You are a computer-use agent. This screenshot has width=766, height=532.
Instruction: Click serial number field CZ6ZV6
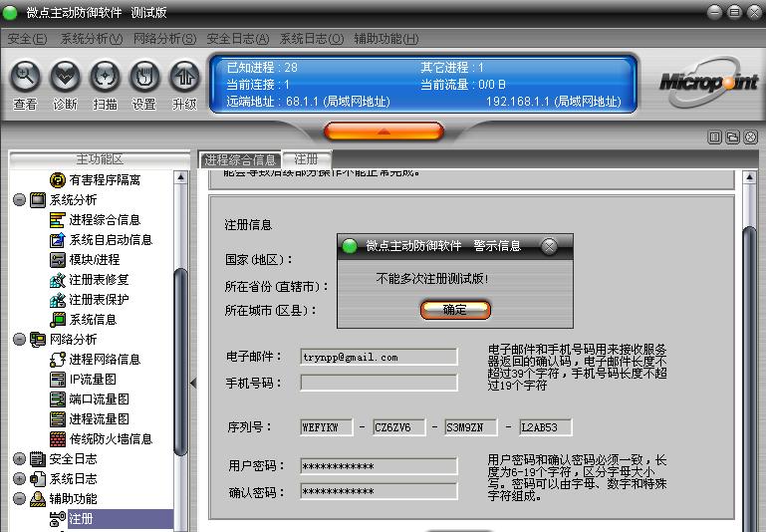[x=398, y=427]
